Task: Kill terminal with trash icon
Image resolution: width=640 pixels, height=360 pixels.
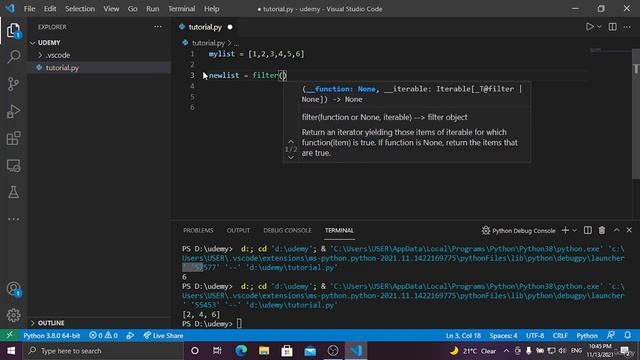Action: (x=602, y=231)
